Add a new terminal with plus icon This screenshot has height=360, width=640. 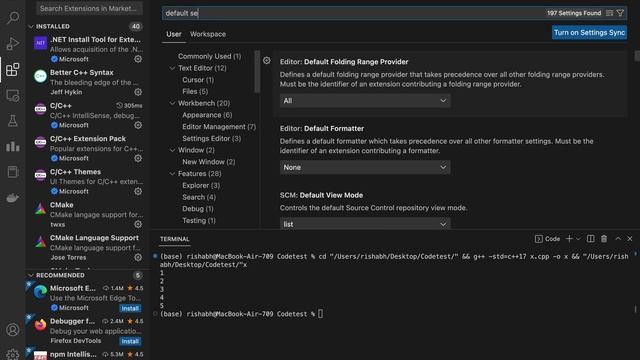569,239
